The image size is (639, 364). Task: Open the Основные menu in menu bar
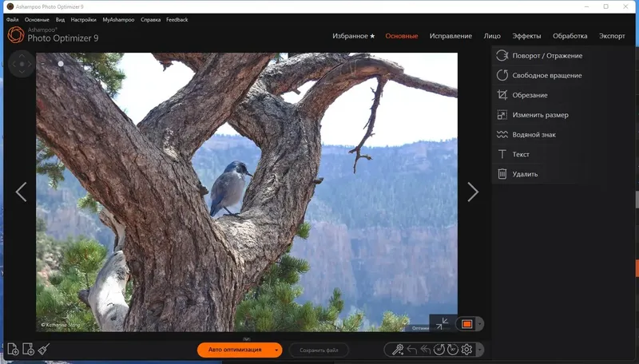coord(37,19)
